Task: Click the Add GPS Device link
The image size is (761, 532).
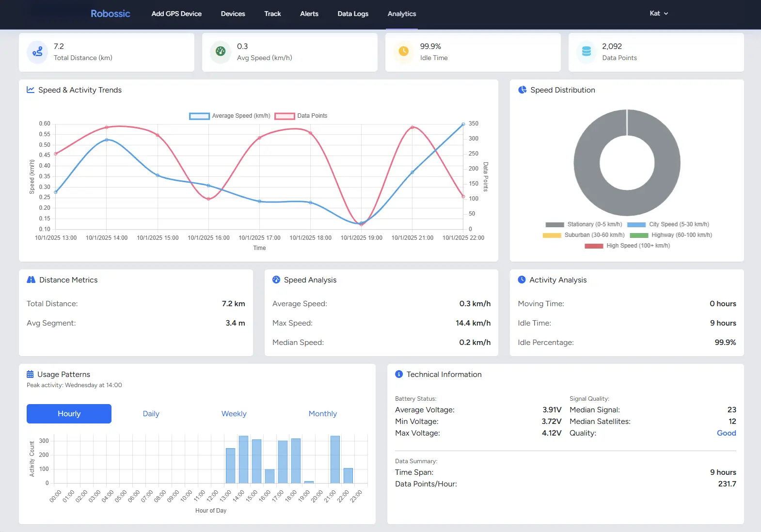Action: click(176, 14)
